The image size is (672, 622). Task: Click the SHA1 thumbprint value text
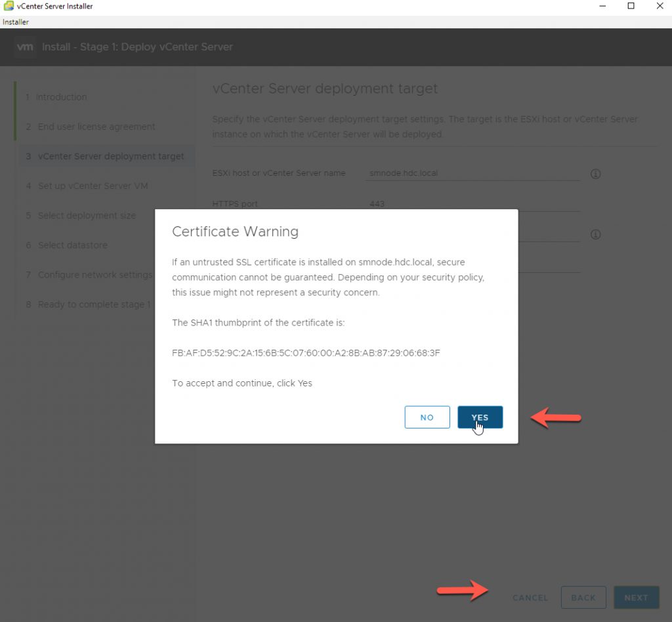pyautogui.click(x=306, y=352)
